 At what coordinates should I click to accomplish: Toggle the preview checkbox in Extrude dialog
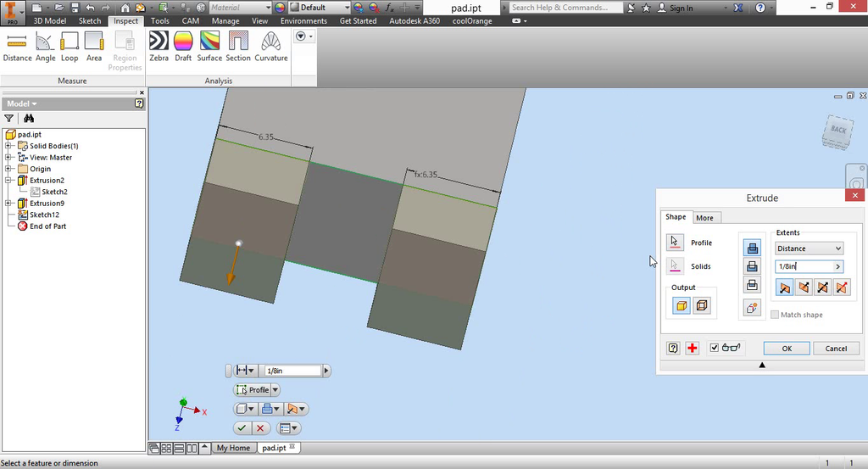714,348
